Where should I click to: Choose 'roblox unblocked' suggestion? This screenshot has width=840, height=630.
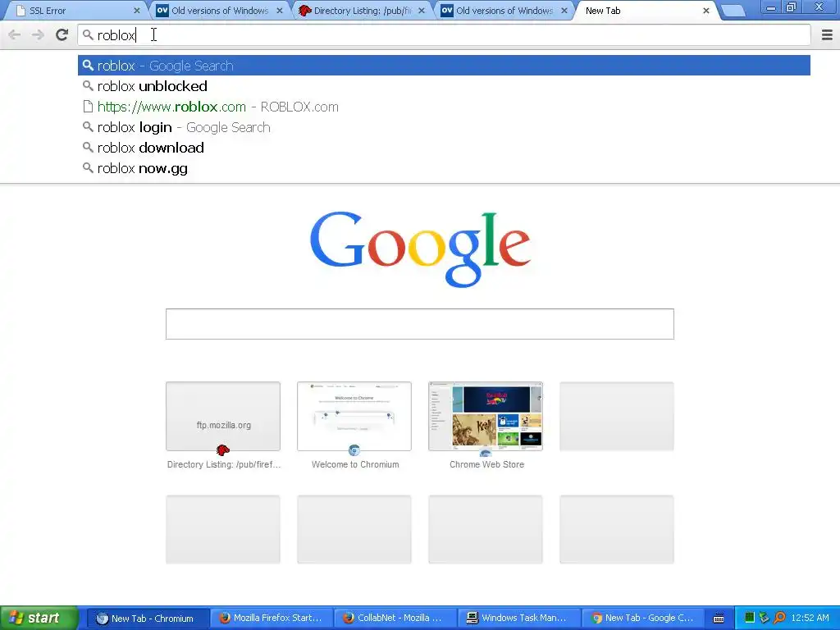444,86
